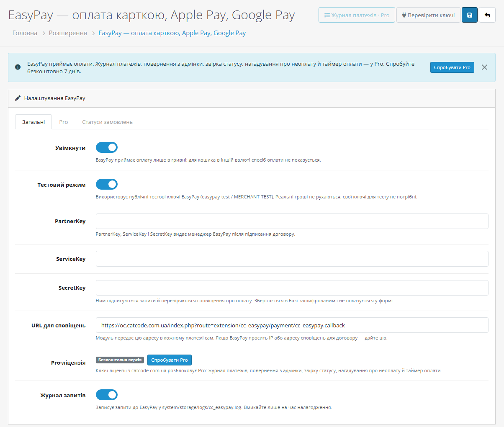Click the PartnerKey label
This screenshot has height=427, width=504.
coord(70,221)
